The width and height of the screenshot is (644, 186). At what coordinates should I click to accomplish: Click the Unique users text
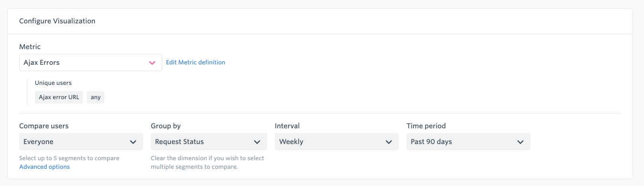tap(53, 83)
